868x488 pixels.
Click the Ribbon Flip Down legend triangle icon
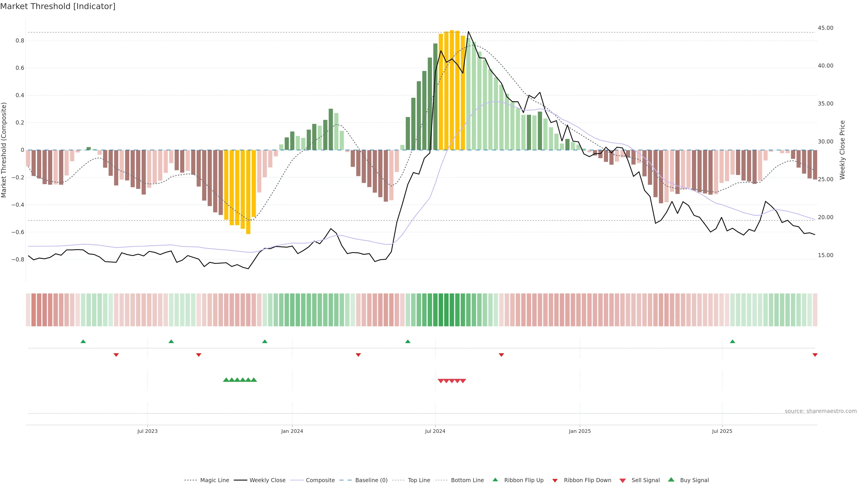click(555, 480)
